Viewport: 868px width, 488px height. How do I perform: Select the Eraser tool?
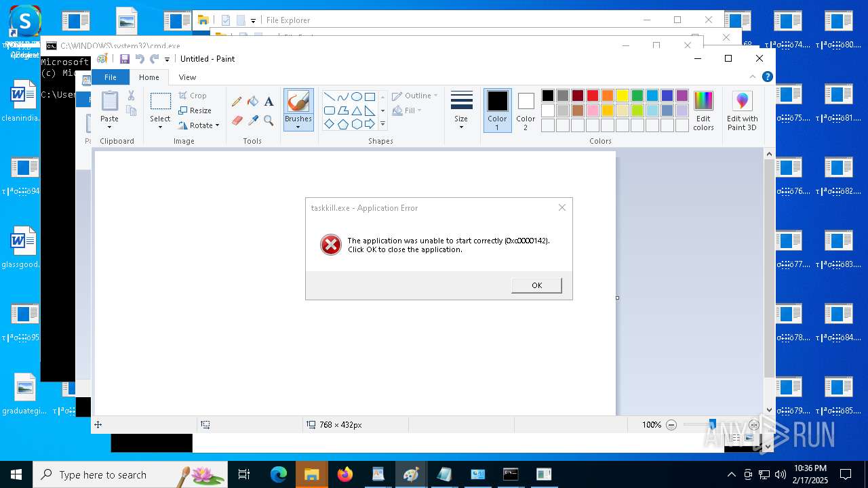point(237,121)
